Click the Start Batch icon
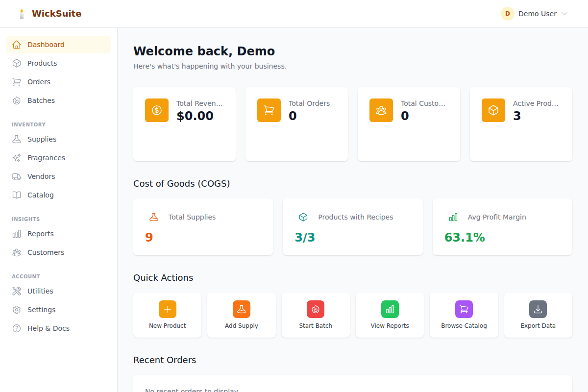 tap(316, 309)
